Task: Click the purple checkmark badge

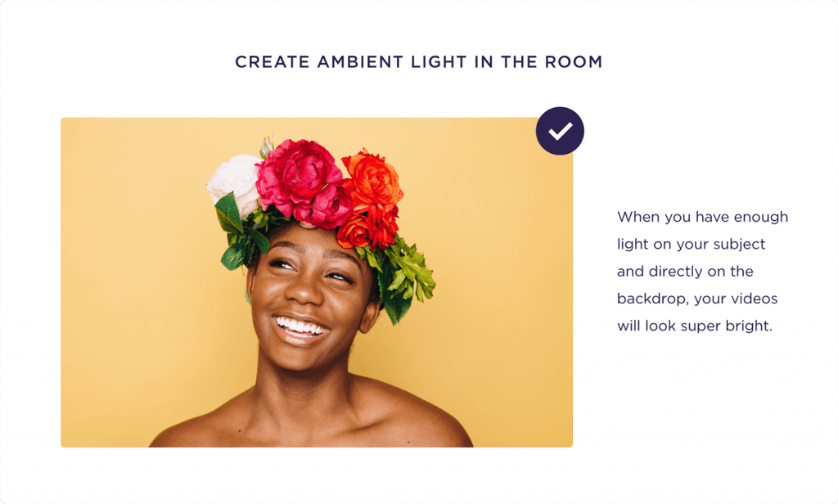Action: click(560, 131)
